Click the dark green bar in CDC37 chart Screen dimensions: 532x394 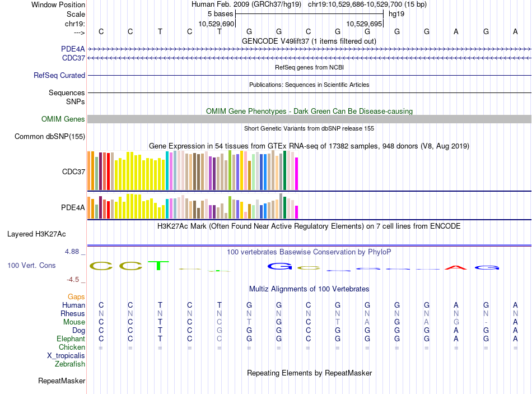coord(285,170)
